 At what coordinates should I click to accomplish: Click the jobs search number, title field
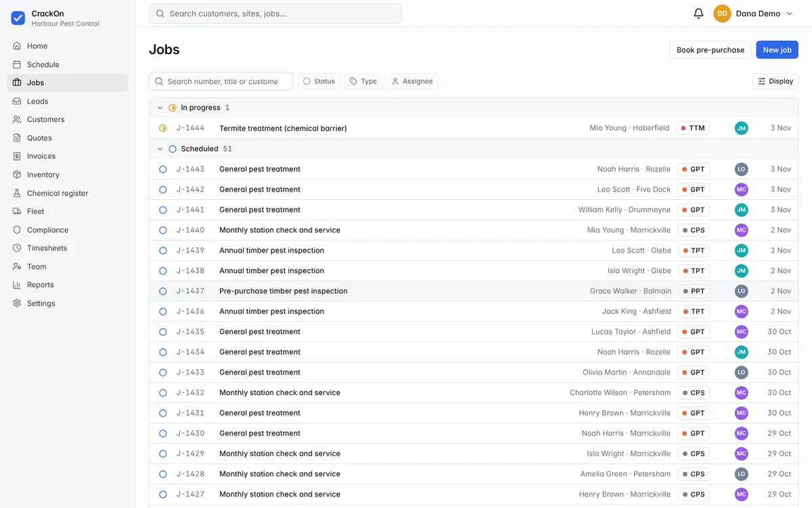[221, 81]
